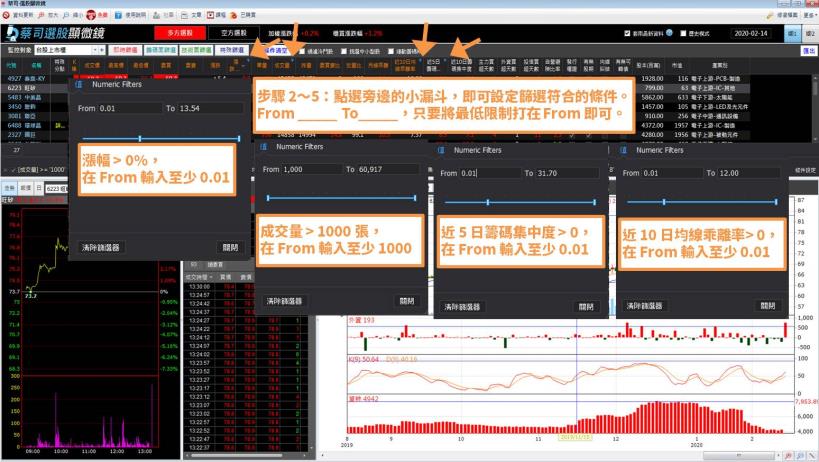Click the green 技術面篩選 filter button

pyautogui.click(x=196, y=50)
